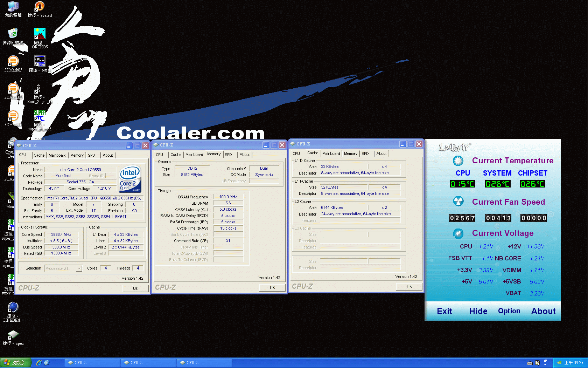This screenshot has height=368, width=588.
Task: Click the CPU temperature readout
Action: coord(462,184)
